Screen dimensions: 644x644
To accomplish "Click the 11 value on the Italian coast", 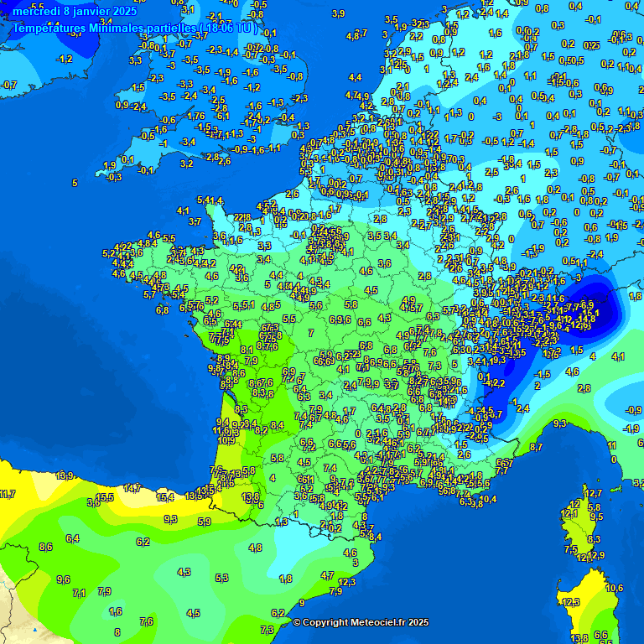I will [x=612, y=445].
